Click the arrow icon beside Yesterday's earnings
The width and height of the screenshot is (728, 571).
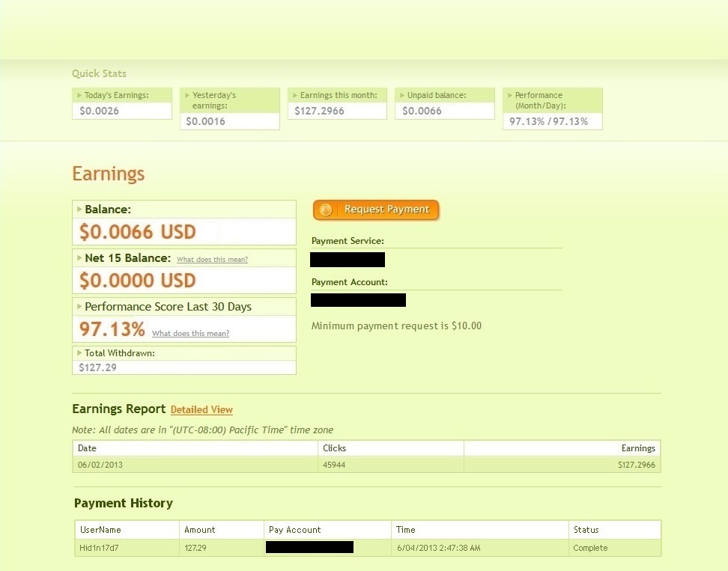(187, 95)
